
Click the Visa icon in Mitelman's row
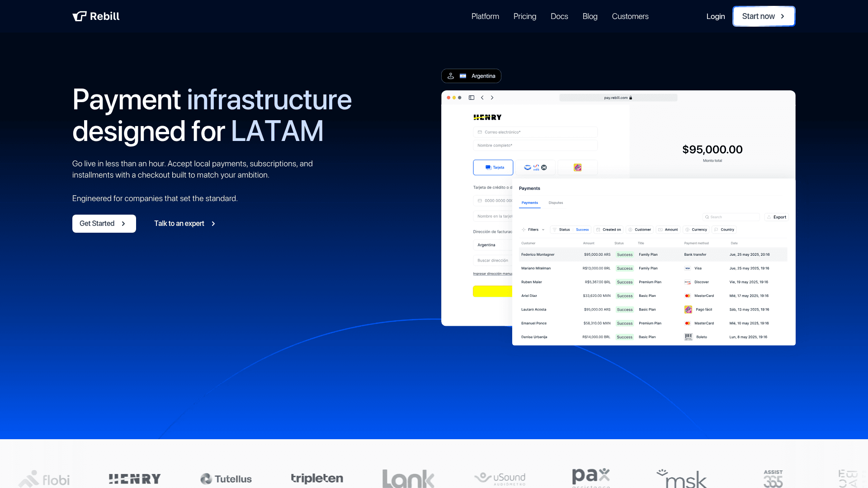point(688,268)
